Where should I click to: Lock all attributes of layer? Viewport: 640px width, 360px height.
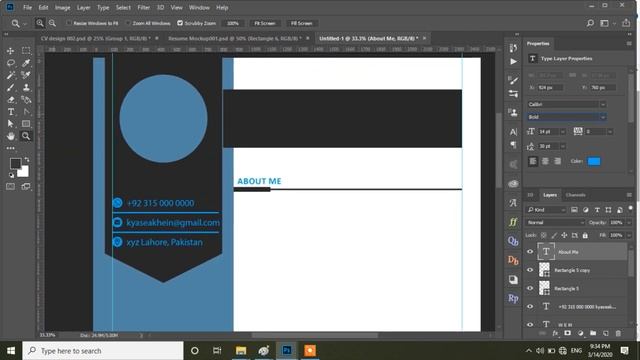pos(585,236)
